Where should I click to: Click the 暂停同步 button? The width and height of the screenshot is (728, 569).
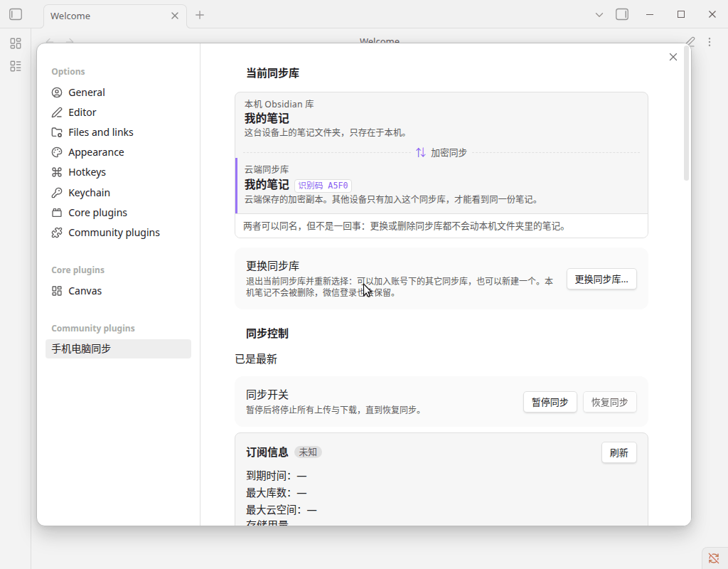550,403
